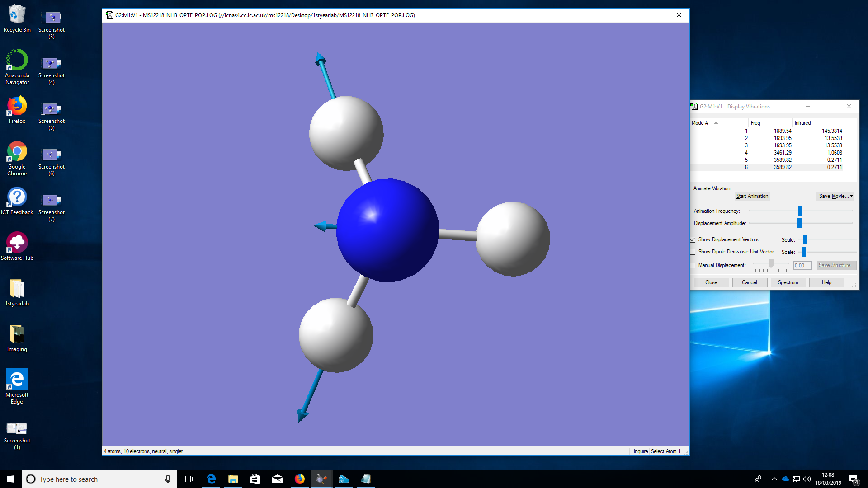Click the Firefox icon in taskbar
Screen dimensions: 868x488
tap(299, 479)
